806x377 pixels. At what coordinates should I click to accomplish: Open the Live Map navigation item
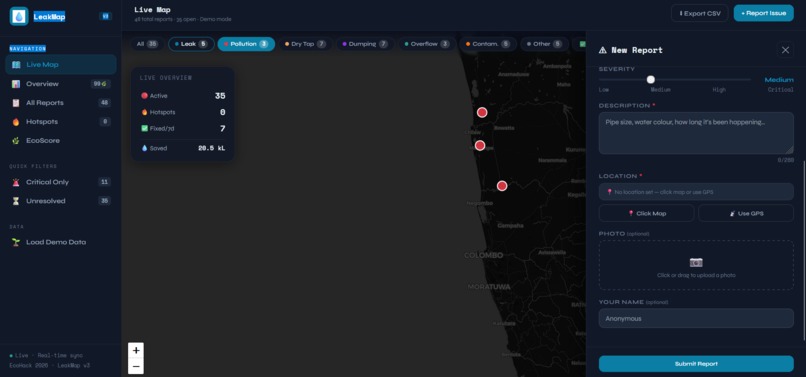point(61,65)
